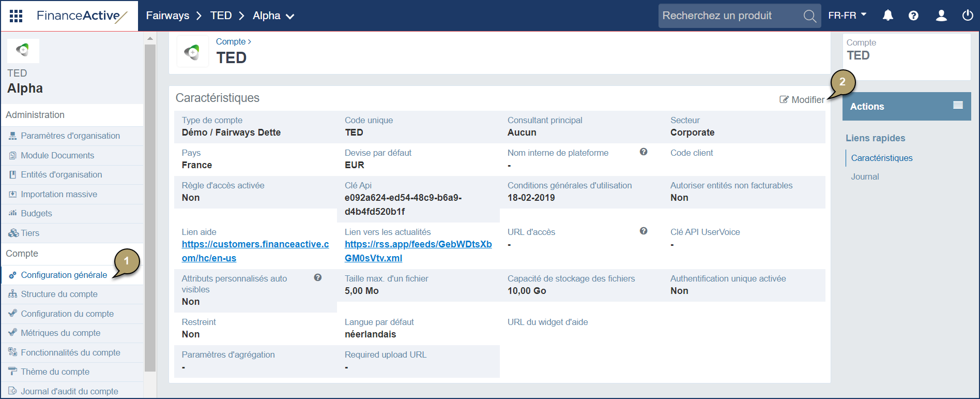This screenshot has height=399, width=980.
Task: Click the Fairways breadcrumb
Action: tap(167, 16)
